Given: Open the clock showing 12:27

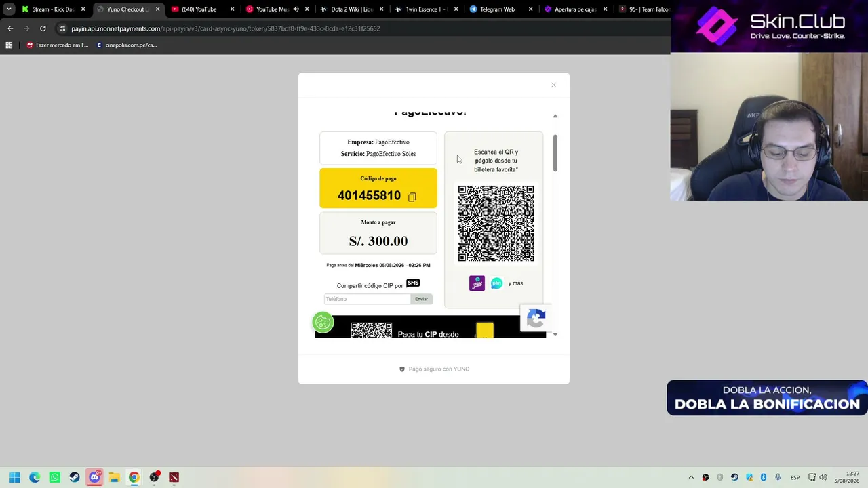Looking at the screenshot, I should tap(847, 477).
